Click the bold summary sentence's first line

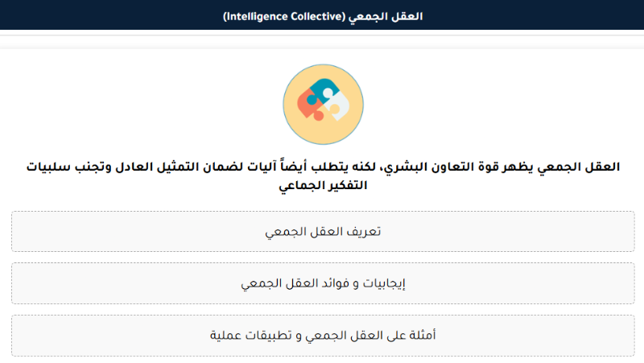(x=322, y=167)
